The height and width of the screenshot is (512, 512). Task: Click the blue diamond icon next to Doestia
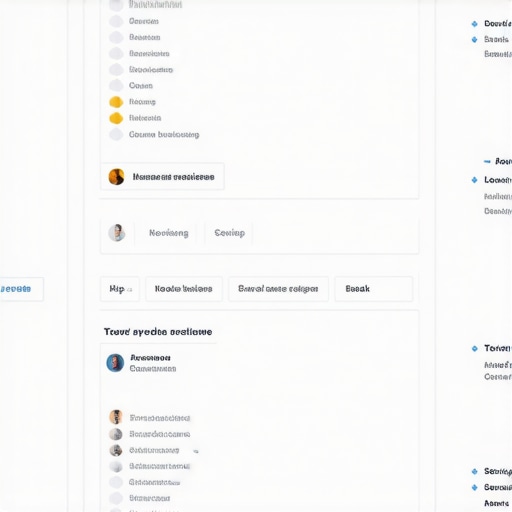click(475, 24)
